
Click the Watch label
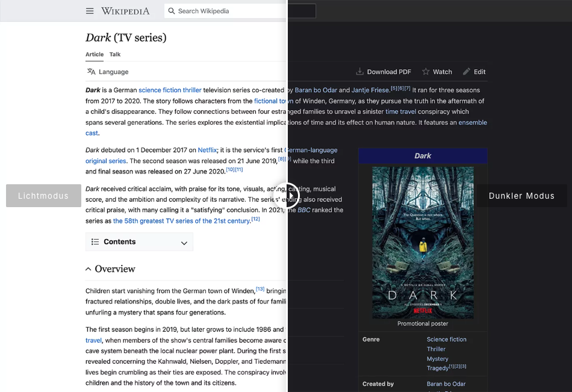pos(442,72)
